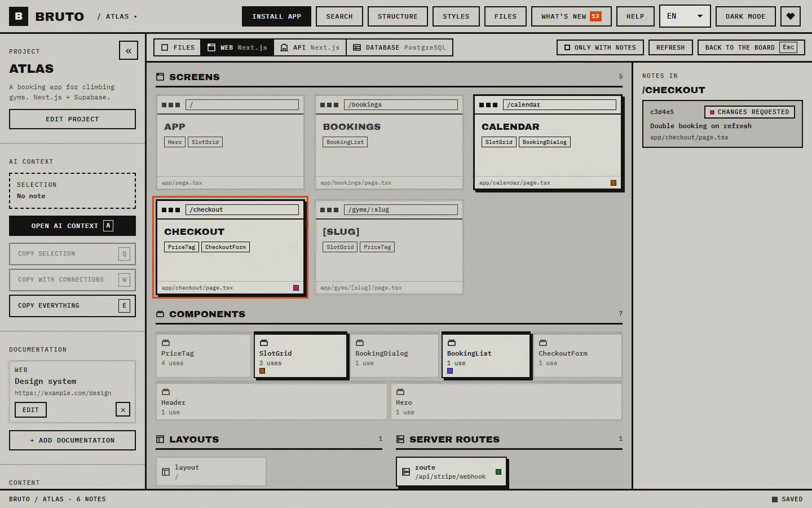Screen dimensions: 812x508
Task: Switch to the API Next.js tab
Action: (310, 47)
